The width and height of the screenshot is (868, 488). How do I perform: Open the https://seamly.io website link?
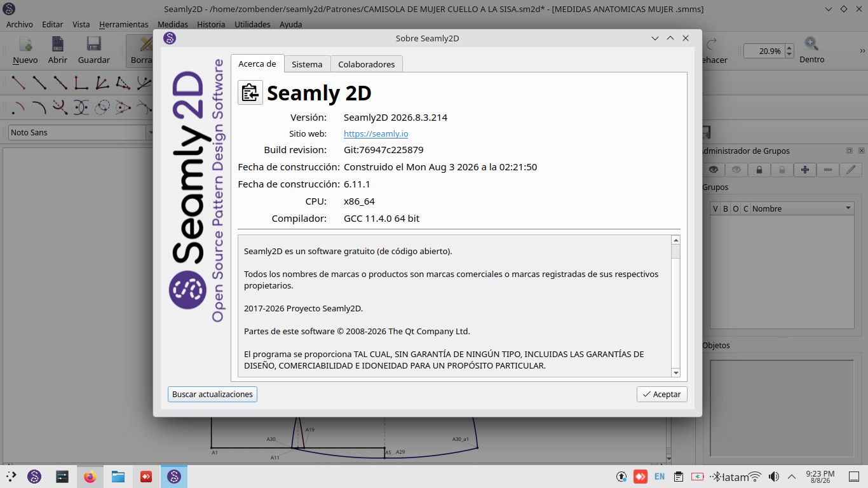[376, 133]
